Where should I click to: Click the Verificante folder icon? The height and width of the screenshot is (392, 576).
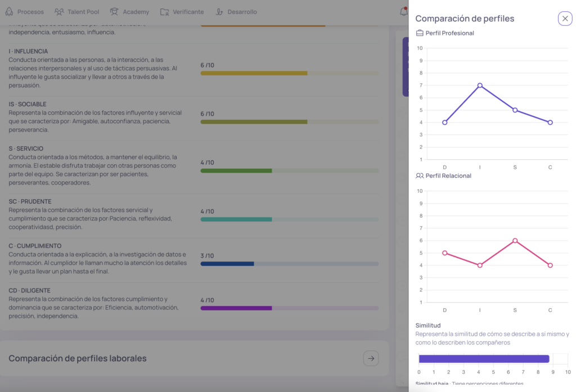pos(164,12)
